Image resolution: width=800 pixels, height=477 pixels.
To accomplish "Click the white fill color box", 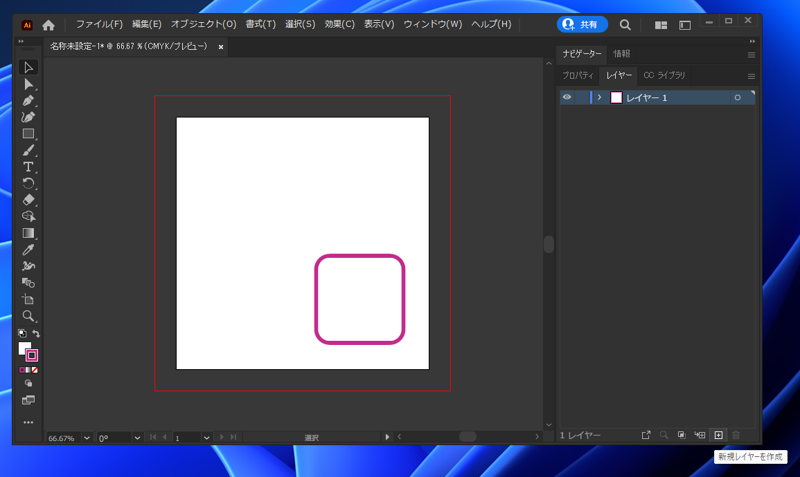I will tap(23, 347).
